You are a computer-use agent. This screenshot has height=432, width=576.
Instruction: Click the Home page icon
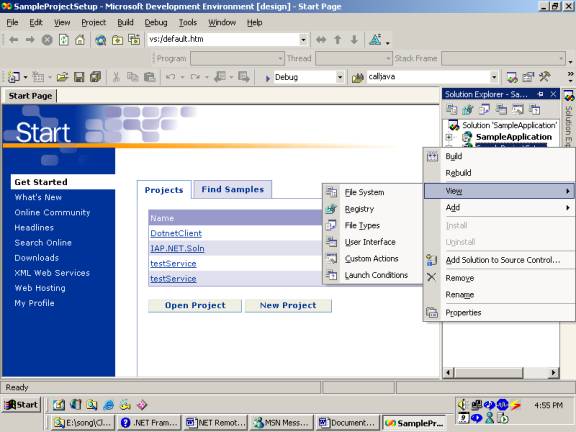click(80, 40)
